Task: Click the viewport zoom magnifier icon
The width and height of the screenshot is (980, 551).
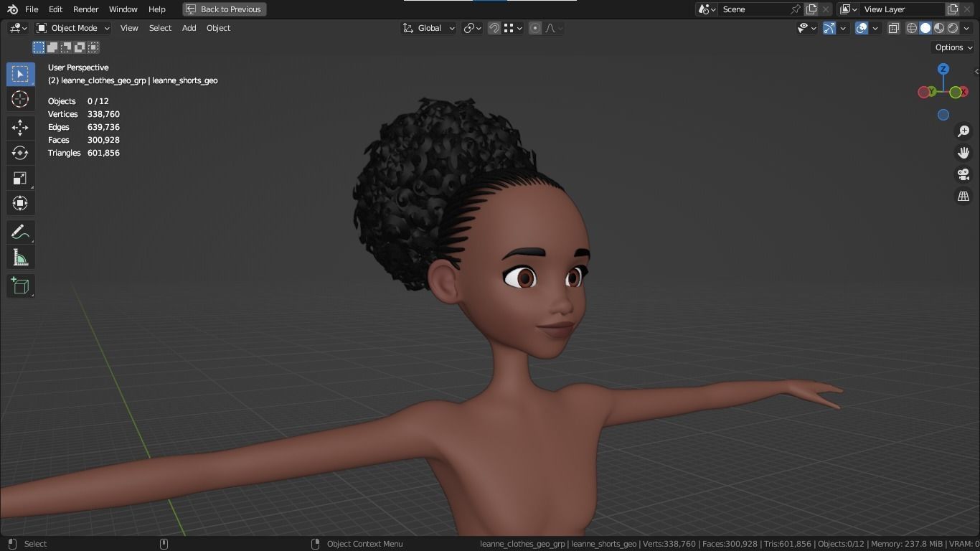Action: pyautogui.click(x=963, y=131)
